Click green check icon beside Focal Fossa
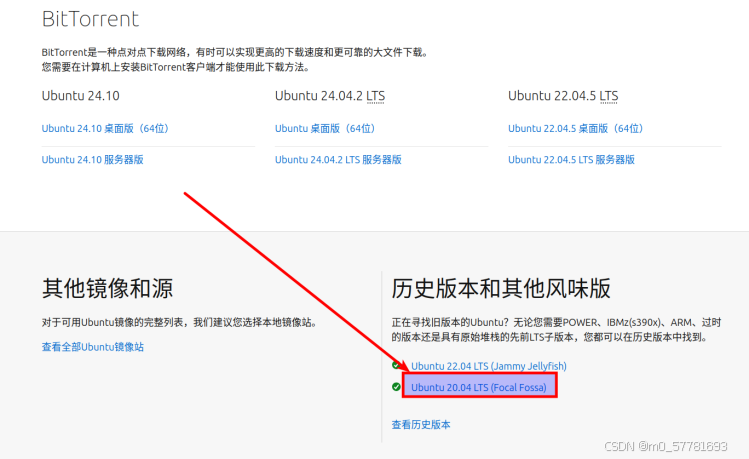The height and width of the screenshot is (459, 749). click(396, 387)
